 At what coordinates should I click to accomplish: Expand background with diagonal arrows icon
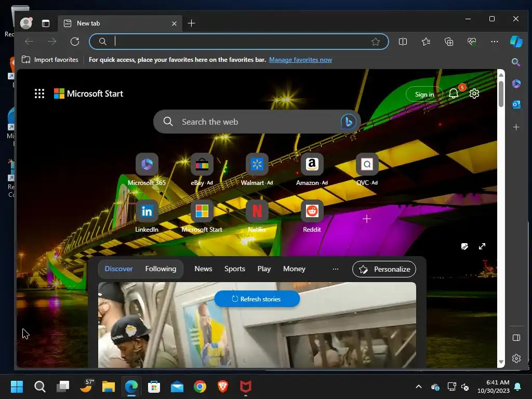pos(482,246)
